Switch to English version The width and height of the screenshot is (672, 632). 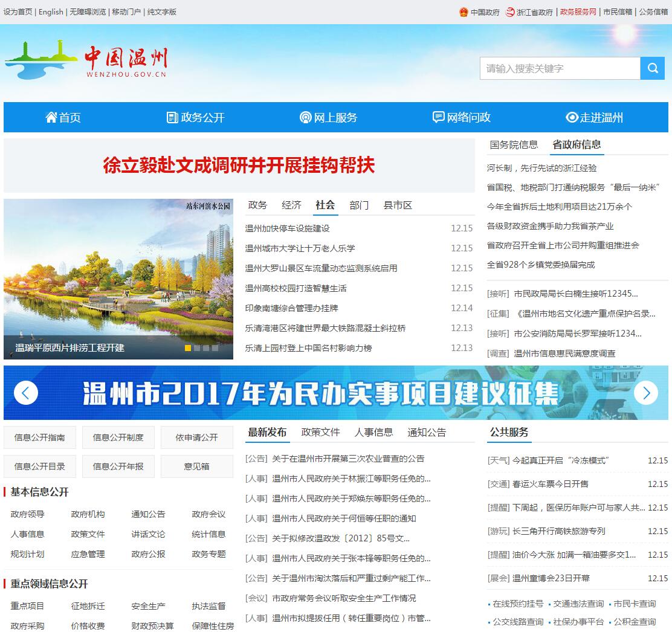(51, 12)
